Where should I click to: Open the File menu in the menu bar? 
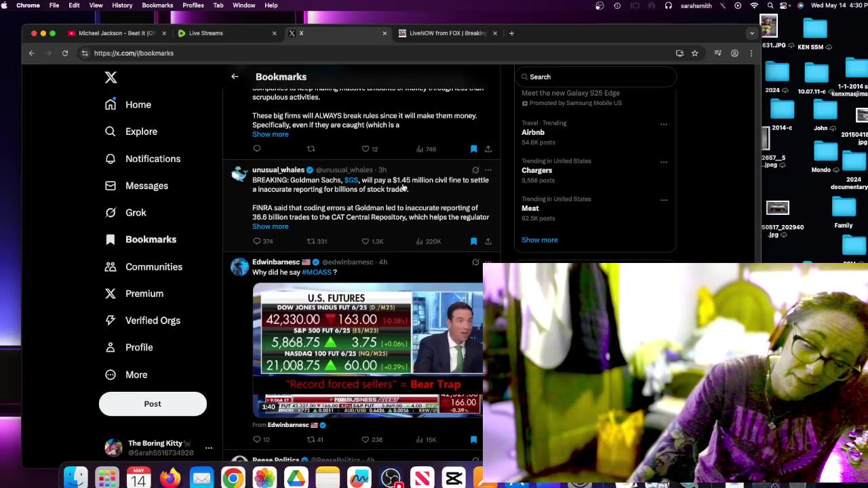(54, 5)
